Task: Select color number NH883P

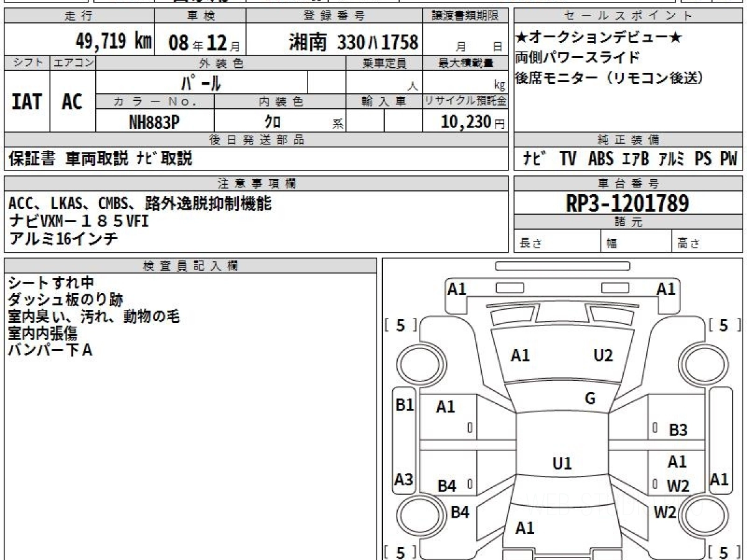Action: pyautogui.click(x=154, y=122)
